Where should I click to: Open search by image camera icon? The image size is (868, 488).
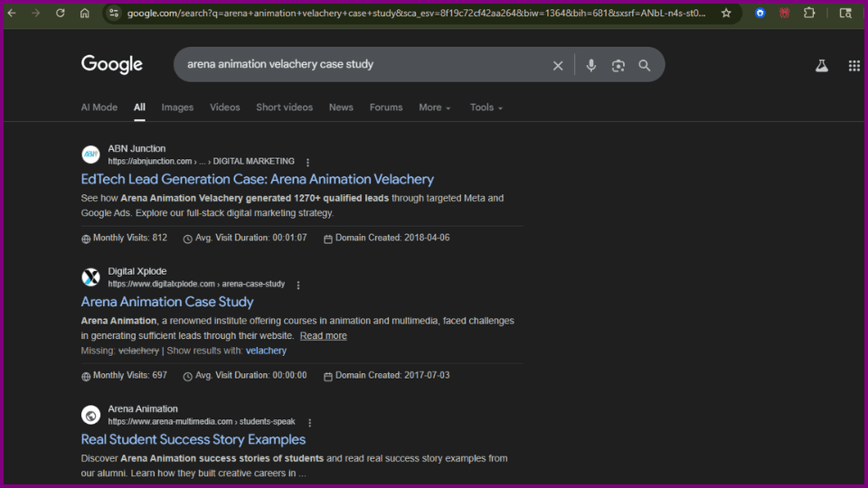pos(618,65)
